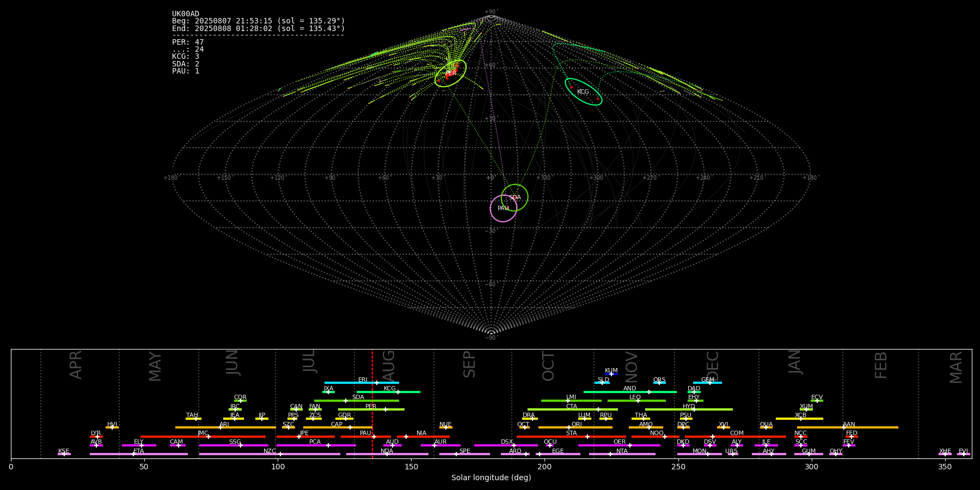Select the NDA shower bar in timeline
The height and width of the screenshot is (490, 980).
387,454
